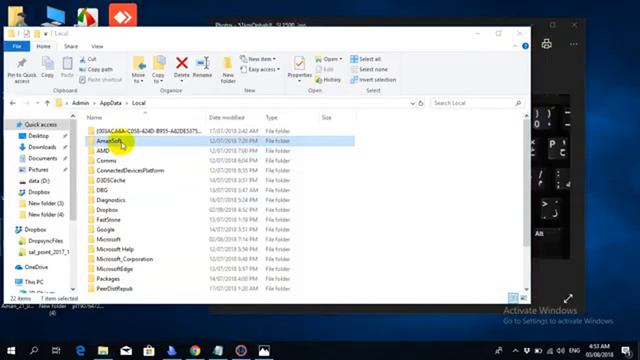Open OneDrive in navigation pane
Screen dimensions: 640x360
36,267
